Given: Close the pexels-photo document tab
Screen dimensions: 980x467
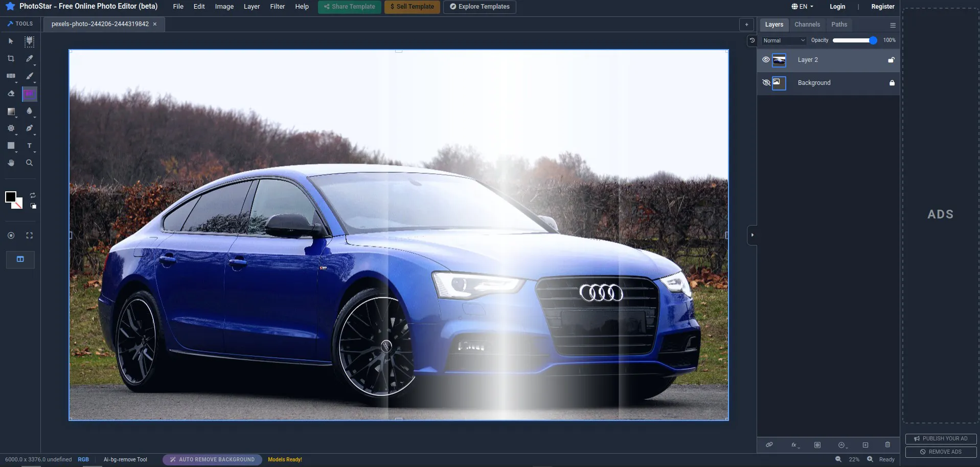Looking at the screenshot, I should click(x=155, y=24).
